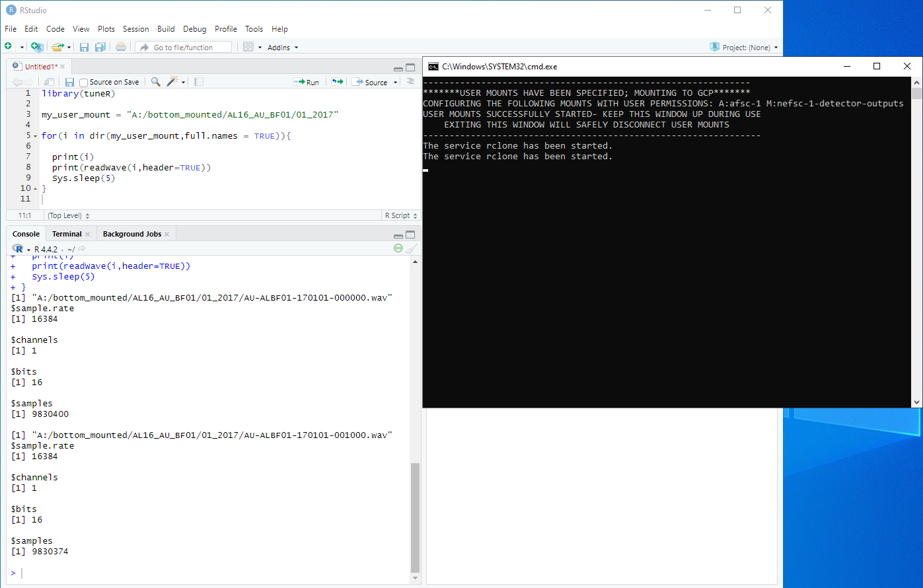
Task: Collapse the for loop fold arrow
Action: [36, 135]
